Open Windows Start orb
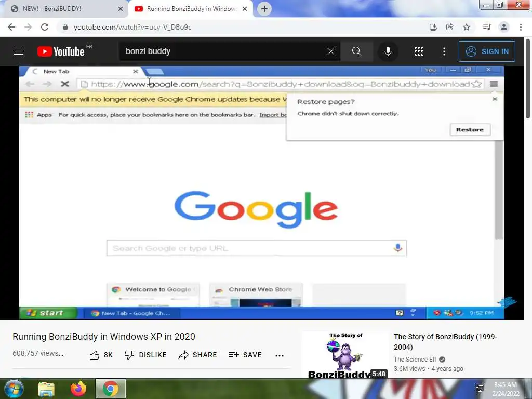Image resolution: width=532 pixels, height=399 pixels. pyautogui.click(x=14, y=389)
